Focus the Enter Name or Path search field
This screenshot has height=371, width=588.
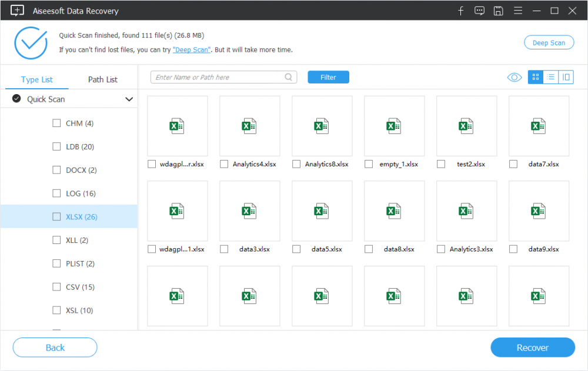(223, 77)
